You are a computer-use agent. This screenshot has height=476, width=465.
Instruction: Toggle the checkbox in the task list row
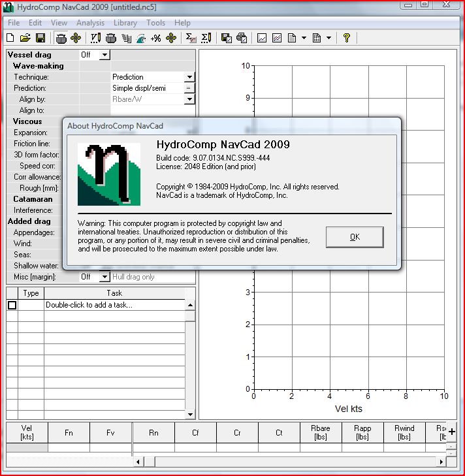tap(12, 305)
